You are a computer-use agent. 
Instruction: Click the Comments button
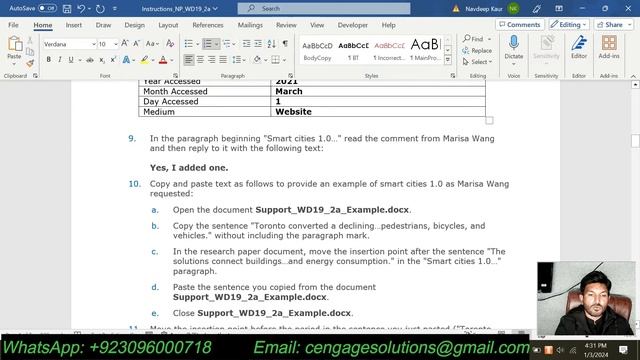click(x=520, y=24)
